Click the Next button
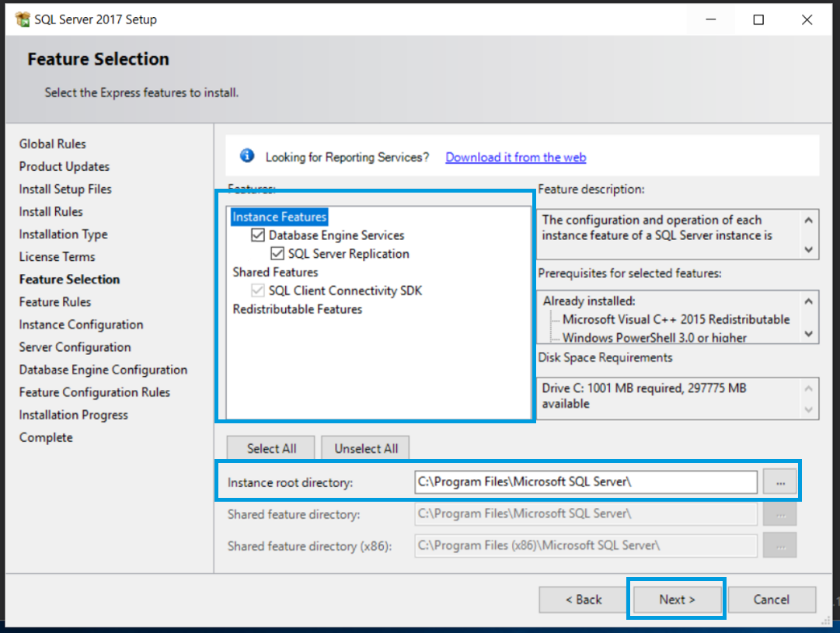The width and height of the screenshot is (840, 633). point(675,599)
